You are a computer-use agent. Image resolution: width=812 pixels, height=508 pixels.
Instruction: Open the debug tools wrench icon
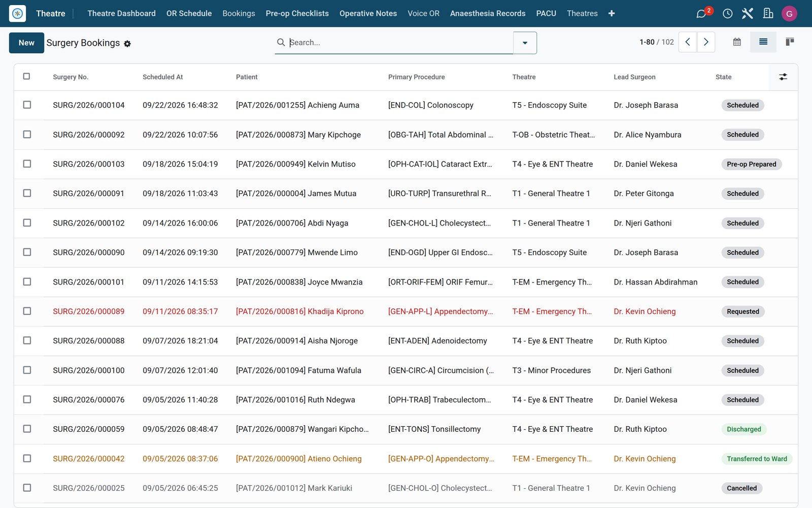coord(747,14)
